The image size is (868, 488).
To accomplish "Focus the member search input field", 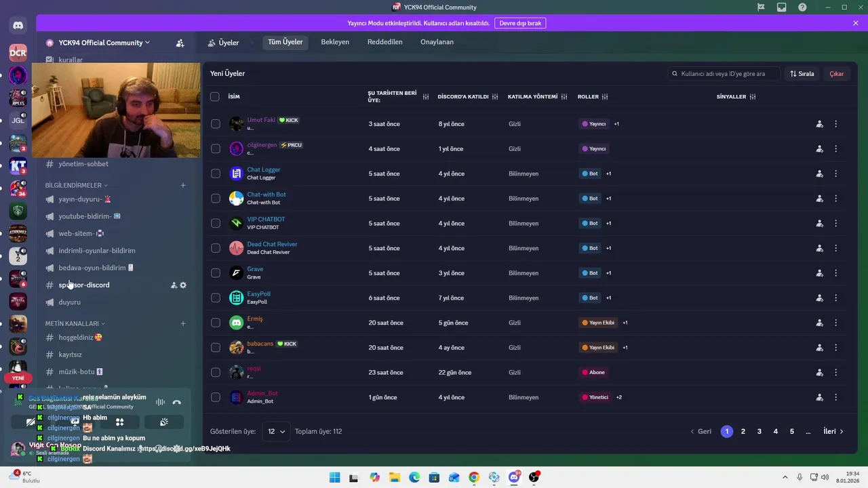I will (724, 74).
